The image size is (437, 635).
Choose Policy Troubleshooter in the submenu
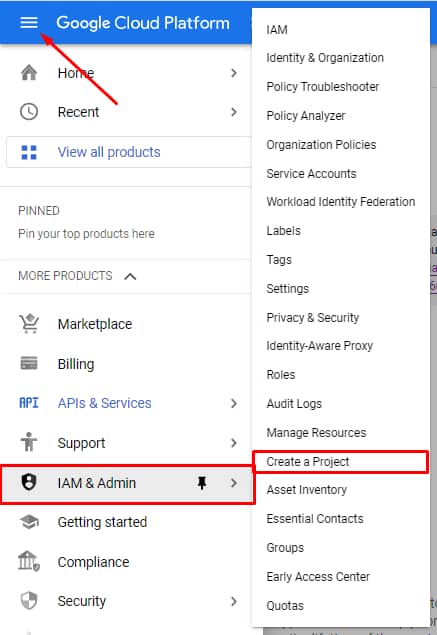[323, 87]
